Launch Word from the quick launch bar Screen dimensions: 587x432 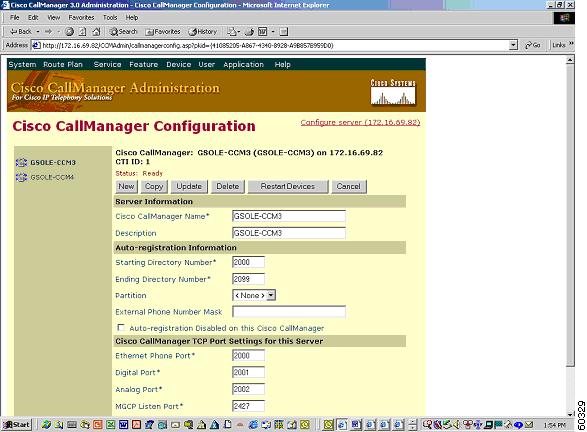pyautogui.click(x=124, y=425)
